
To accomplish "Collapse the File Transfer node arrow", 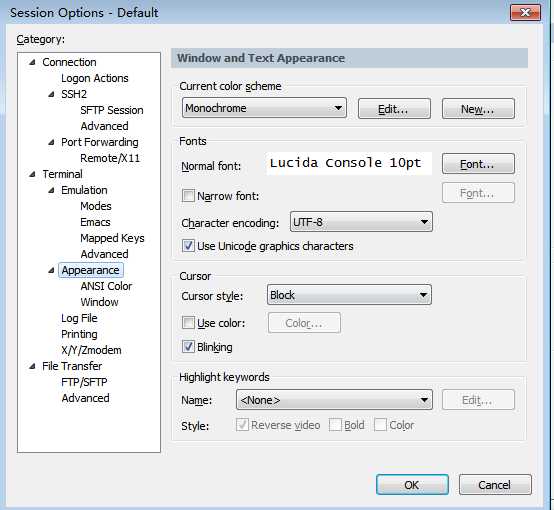I will coord(33,366).
